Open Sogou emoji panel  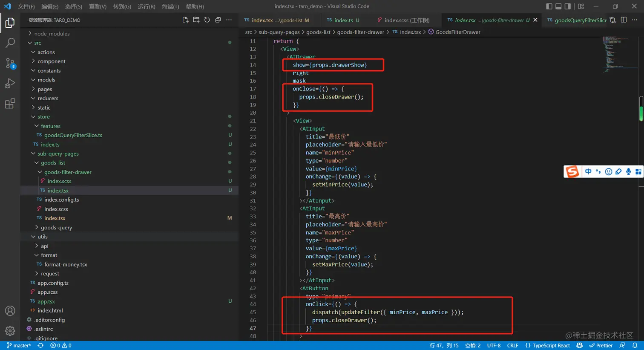point(609,171)
